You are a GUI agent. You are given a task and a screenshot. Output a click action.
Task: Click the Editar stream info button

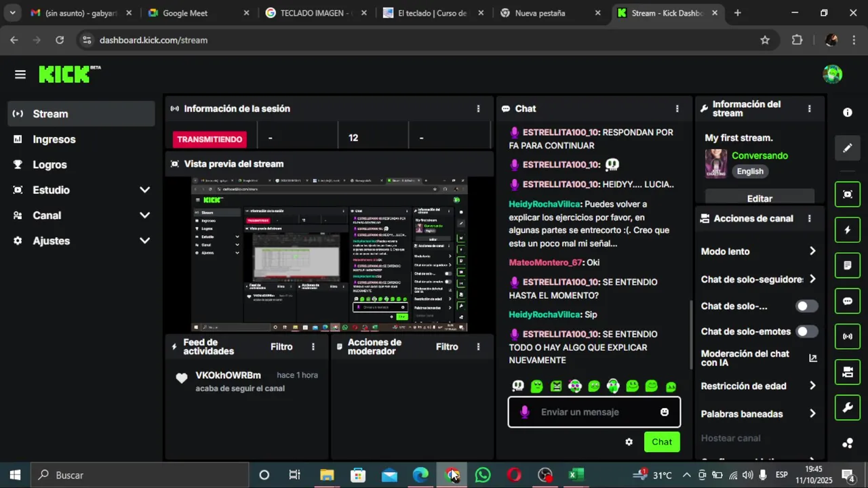(759, 199)
